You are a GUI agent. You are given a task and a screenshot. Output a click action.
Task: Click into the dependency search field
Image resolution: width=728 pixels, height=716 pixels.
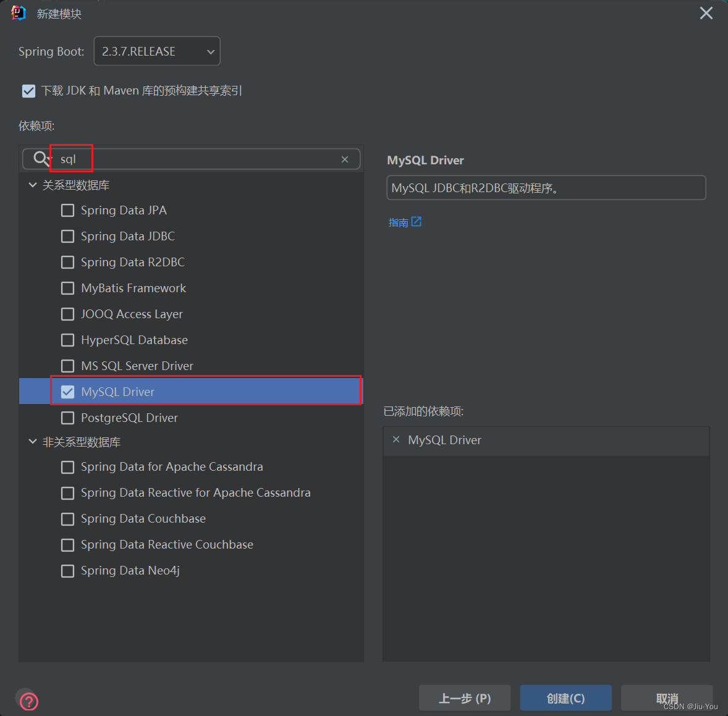coord(192,159)
